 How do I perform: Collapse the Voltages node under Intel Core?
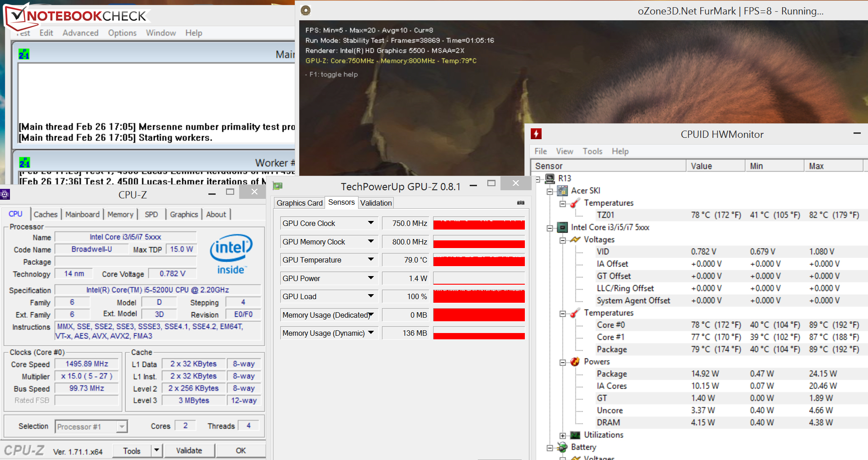(x=562, y=240)
